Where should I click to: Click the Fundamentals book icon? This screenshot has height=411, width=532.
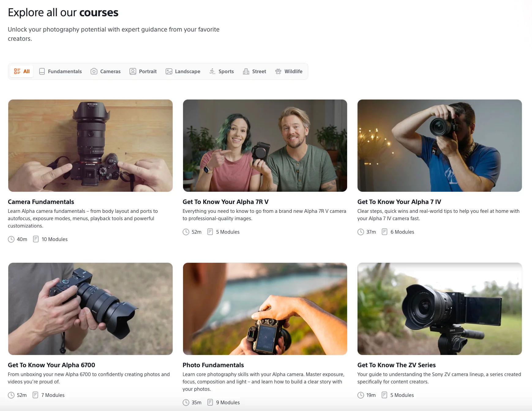pos(42,71)
